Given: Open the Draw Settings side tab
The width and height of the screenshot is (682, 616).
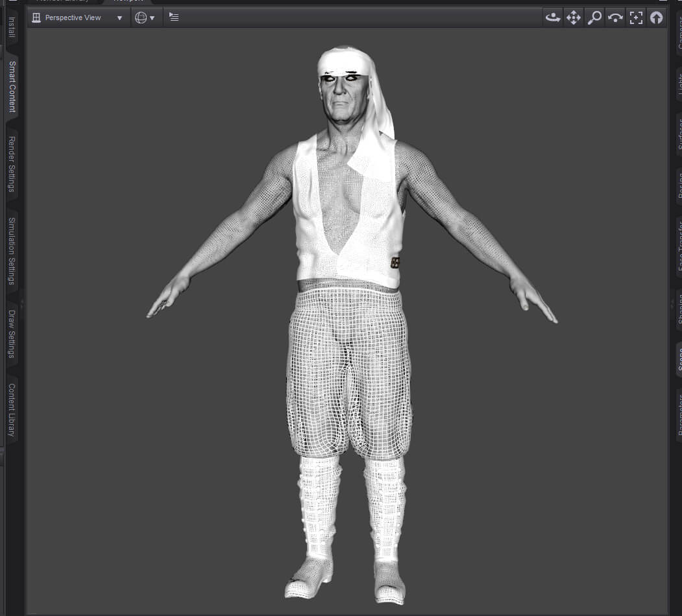Looking at the screenshot, I should tap(12, 334).
